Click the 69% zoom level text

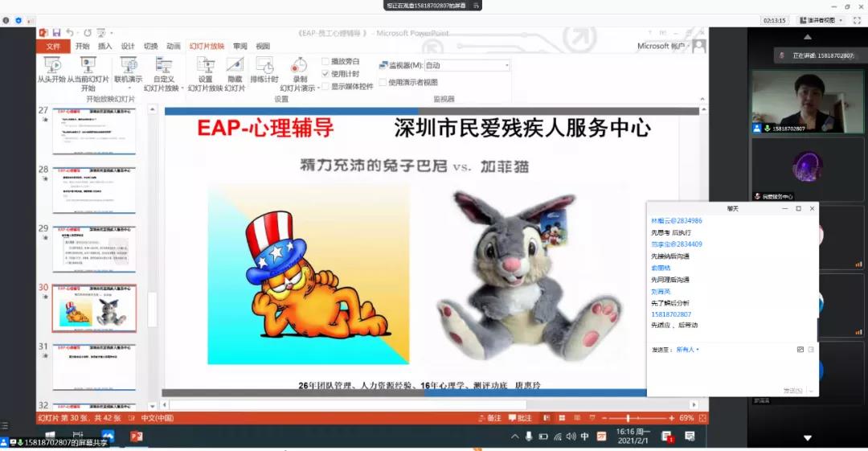686,418
